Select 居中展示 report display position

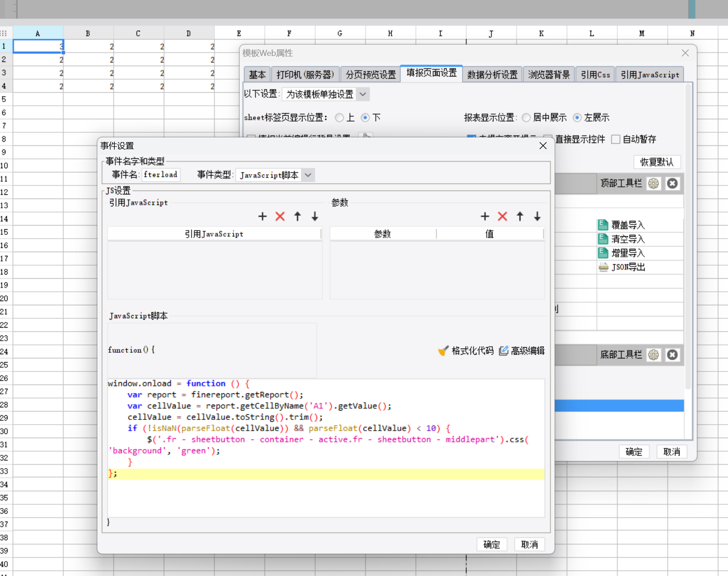coord(526,117)
